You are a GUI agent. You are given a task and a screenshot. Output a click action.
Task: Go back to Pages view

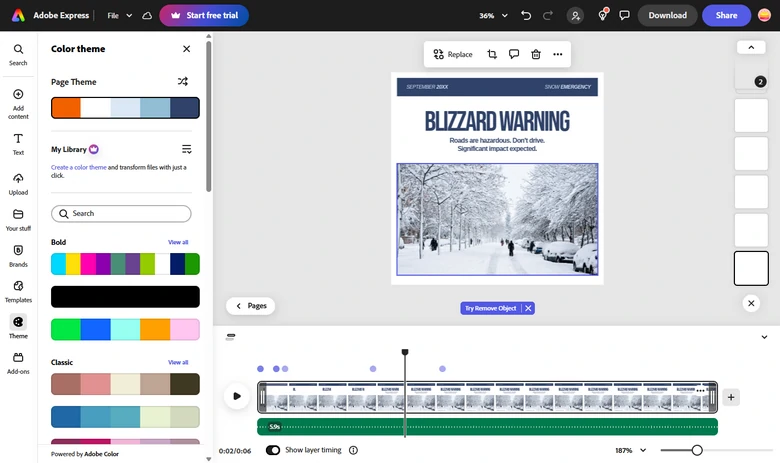click(x=251, y=306)
